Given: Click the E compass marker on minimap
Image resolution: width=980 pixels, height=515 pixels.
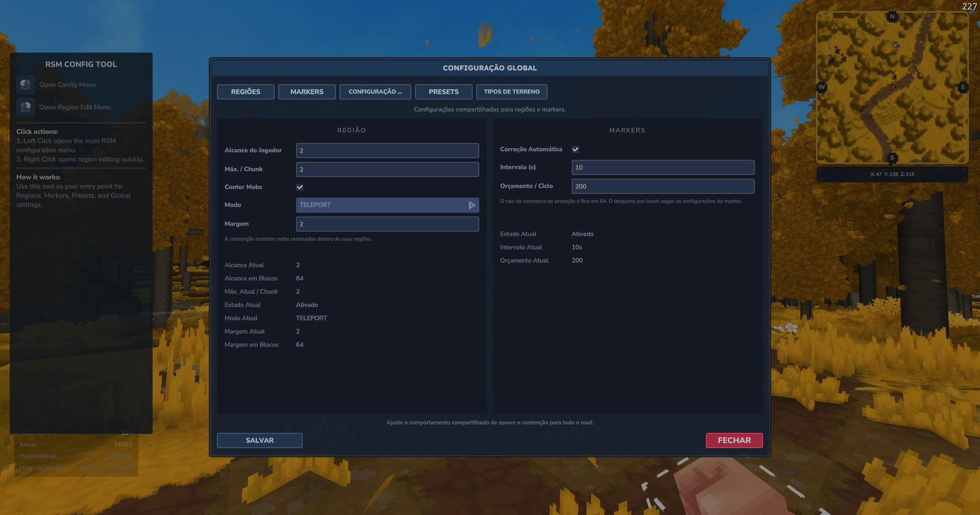Looking at the screenshot, I should [x=963, y=87].
